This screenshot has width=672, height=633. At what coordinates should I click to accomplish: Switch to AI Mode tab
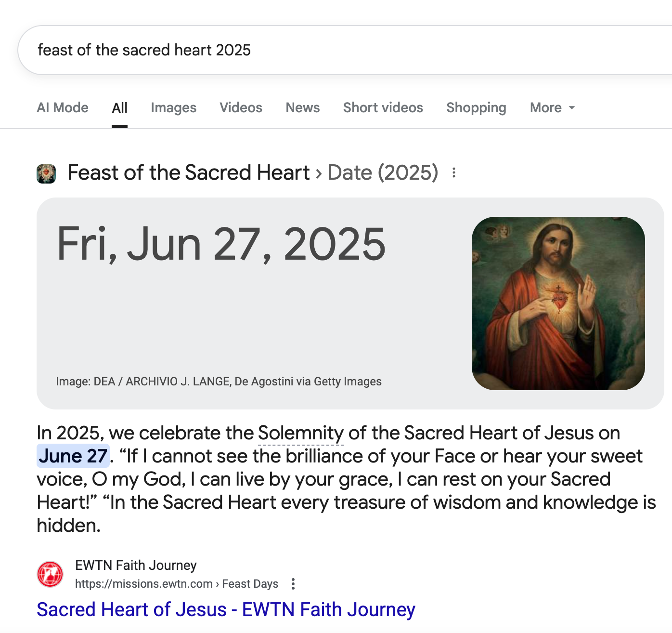tap(63, 107)
